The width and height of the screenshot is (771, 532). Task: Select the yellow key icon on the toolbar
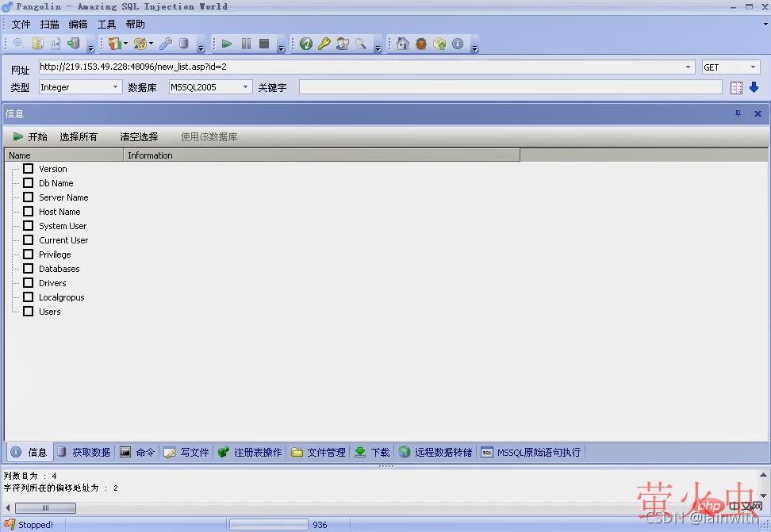(x=324, y=44)
